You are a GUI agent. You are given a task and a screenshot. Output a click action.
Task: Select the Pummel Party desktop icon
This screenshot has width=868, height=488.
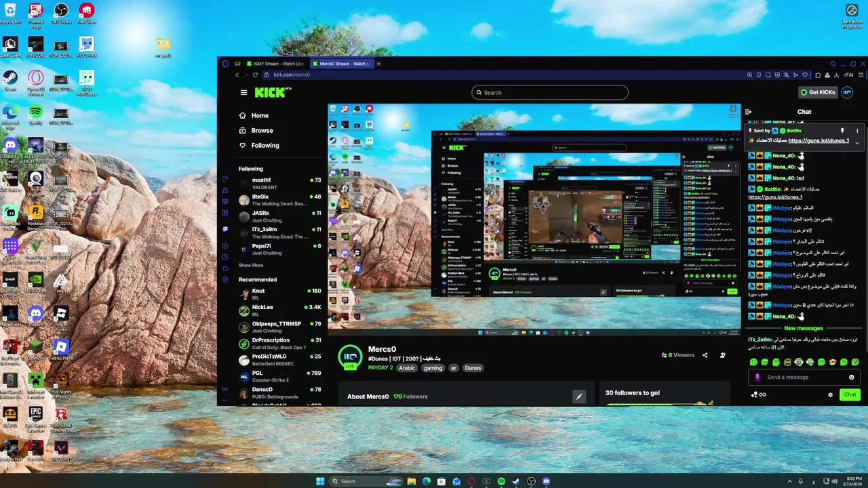35,15
